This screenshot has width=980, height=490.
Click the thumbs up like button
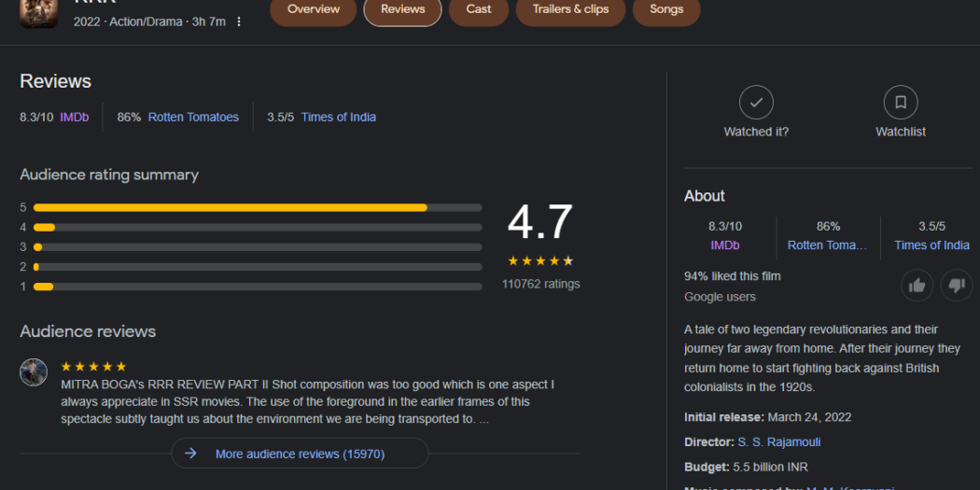pyautogui.click(x=917, y=286)
